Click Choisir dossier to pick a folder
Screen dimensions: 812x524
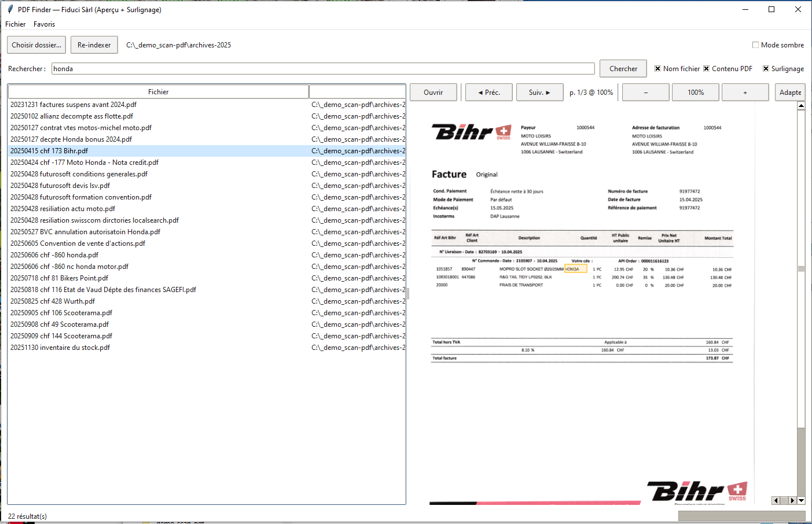click(36, 45)
